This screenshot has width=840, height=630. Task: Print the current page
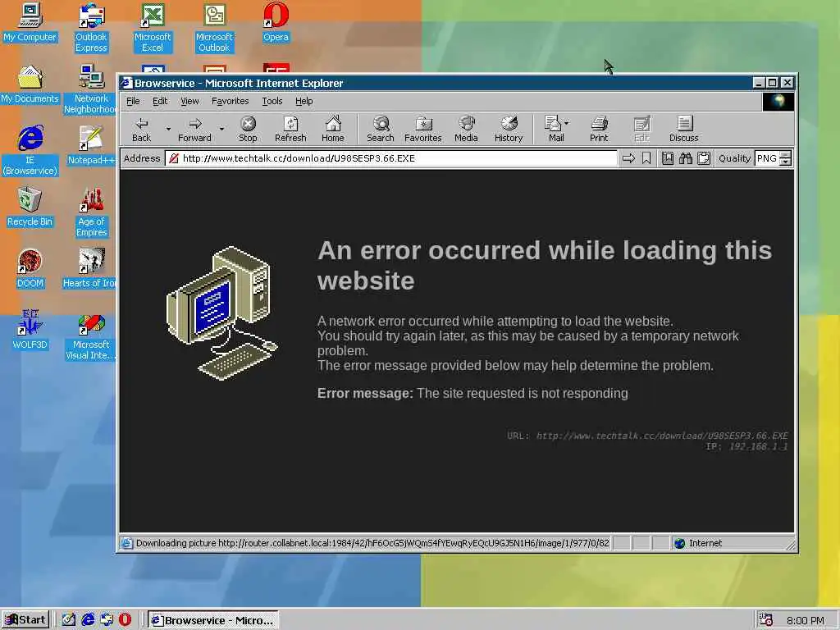(599, 129)
